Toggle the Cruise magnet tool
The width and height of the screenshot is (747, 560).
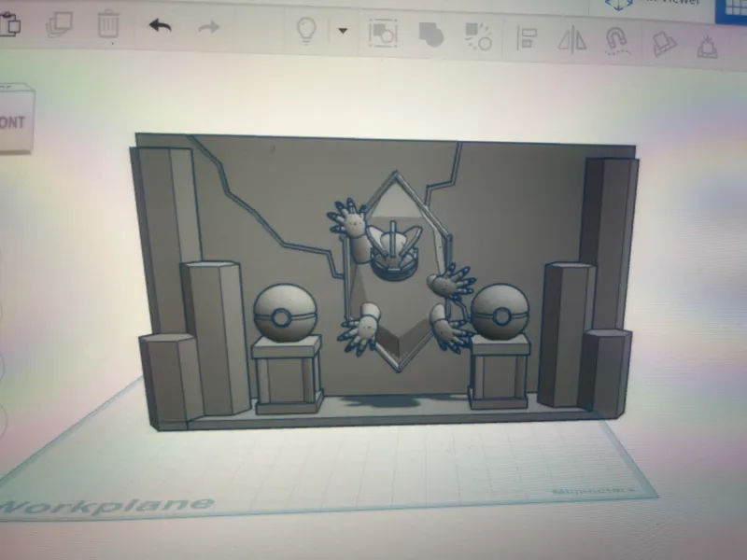tap(616, 41)
